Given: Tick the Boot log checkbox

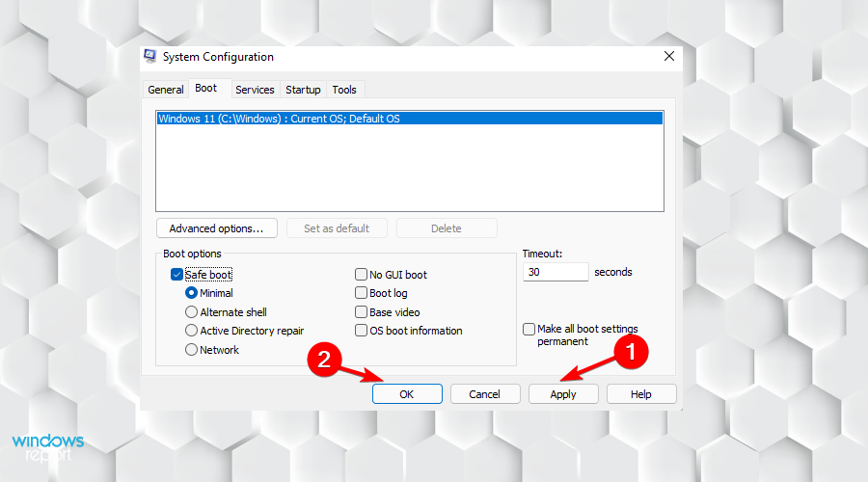Looking at the screenshot, I should [x=361, y=293].
